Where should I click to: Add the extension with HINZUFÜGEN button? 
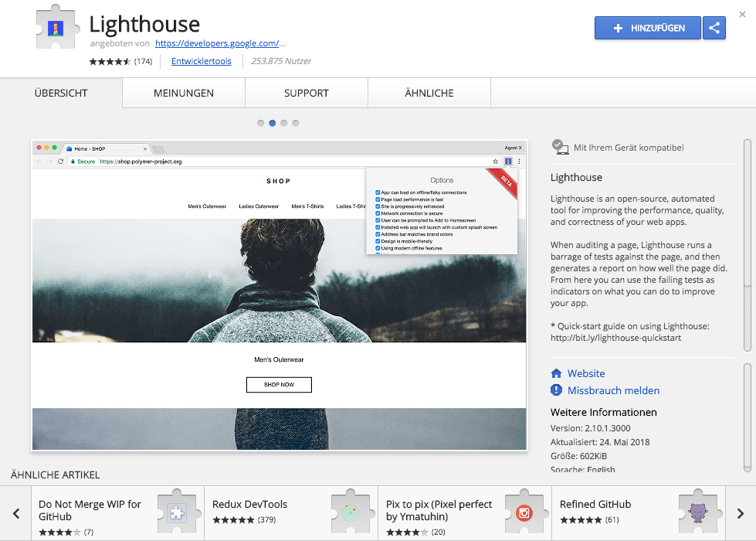[x=648, y=28]
